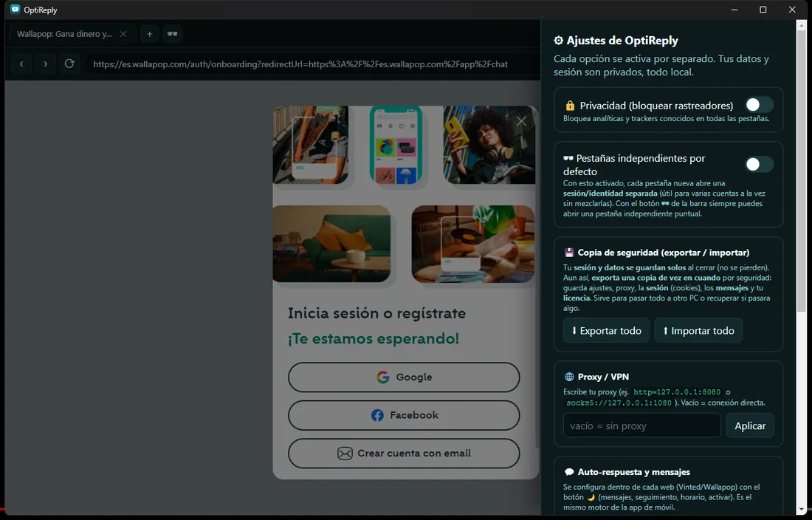Viewport: 812px width, 520px height.
Task: Click the OptiReply app icon in title bar
Action: (15, 10)
